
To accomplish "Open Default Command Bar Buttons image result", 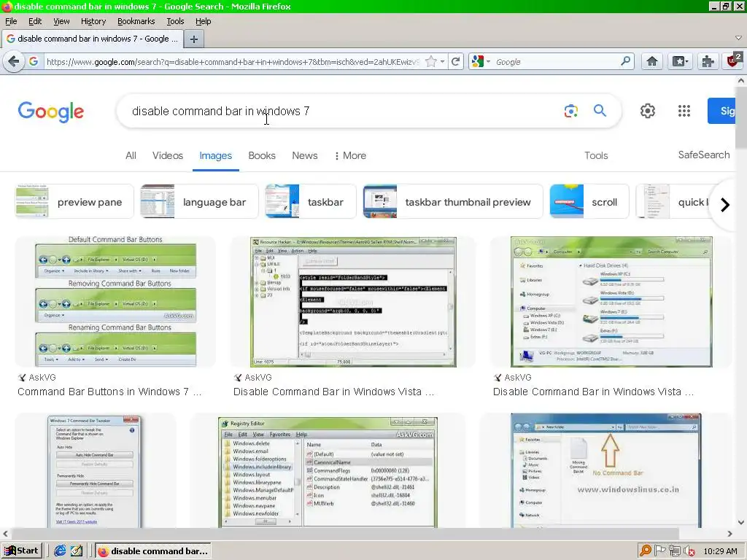I will pyautogui.click(x=116, y=301).
